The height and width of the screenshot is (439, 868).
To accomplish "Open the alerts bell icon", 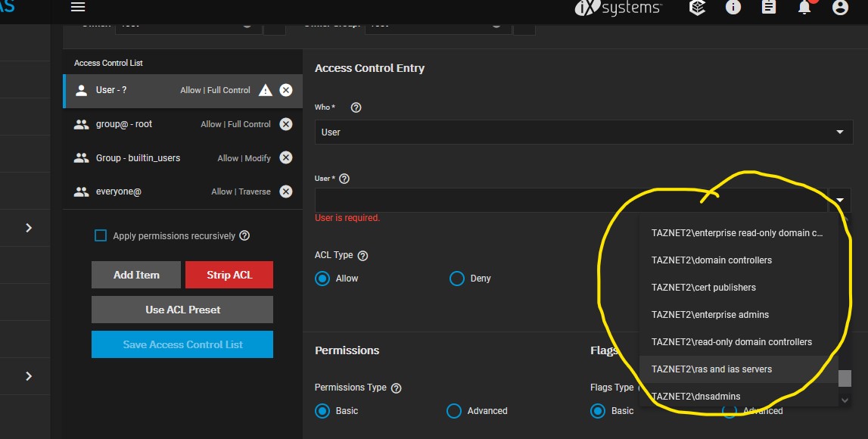I will [x=804, y=8].
